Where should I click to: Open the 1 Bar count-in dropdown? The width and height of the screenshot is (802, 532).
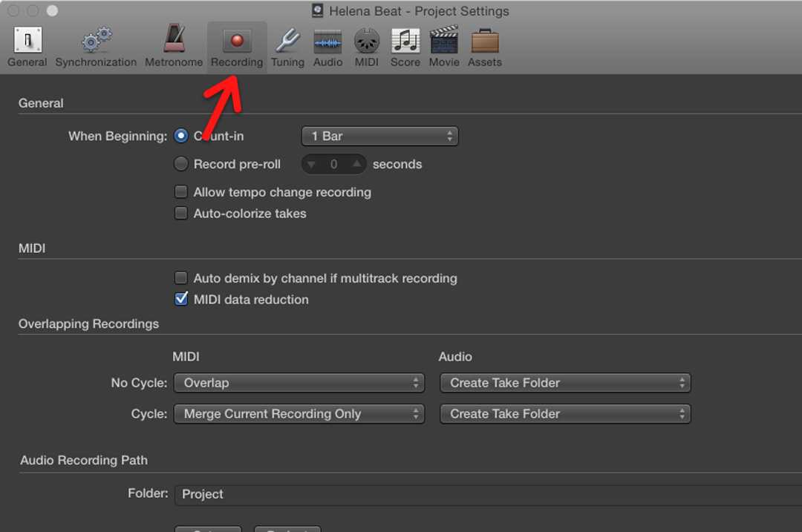[x=379, y=137]
